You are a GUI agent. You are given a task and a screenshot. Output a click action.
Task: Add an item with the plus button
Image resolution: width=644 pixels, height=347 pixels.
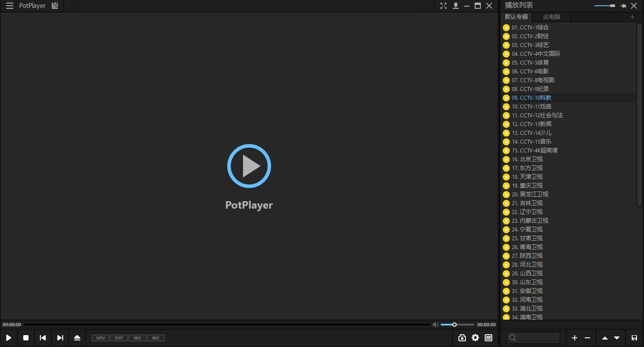[575, 338]
